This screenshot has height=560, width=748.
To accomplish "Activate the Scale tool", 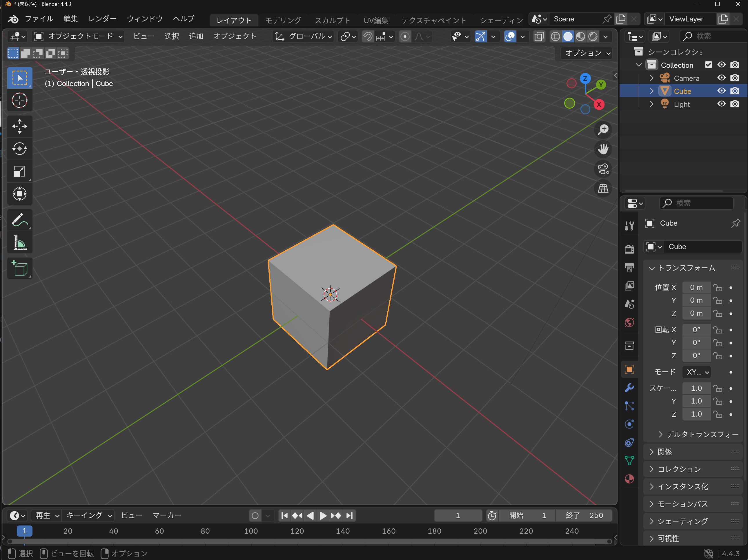I will tap(20, 171).
